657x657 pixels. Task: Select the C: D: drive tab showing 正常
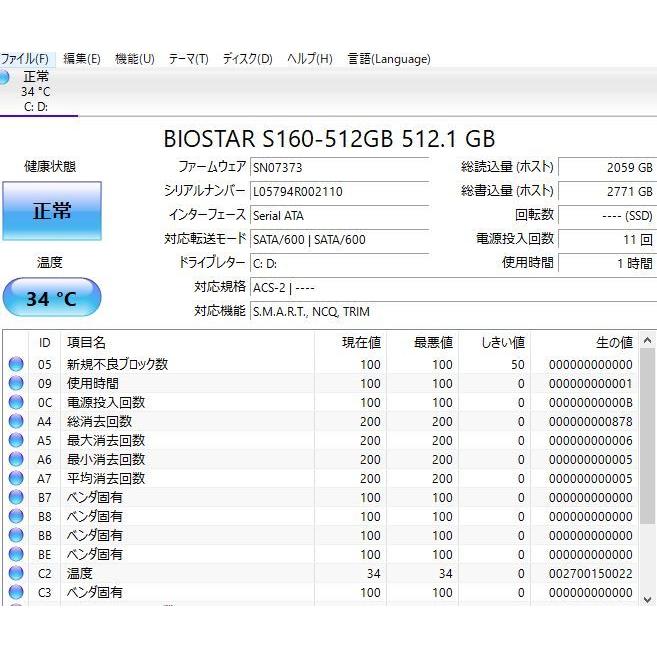[x=36, y=91]
